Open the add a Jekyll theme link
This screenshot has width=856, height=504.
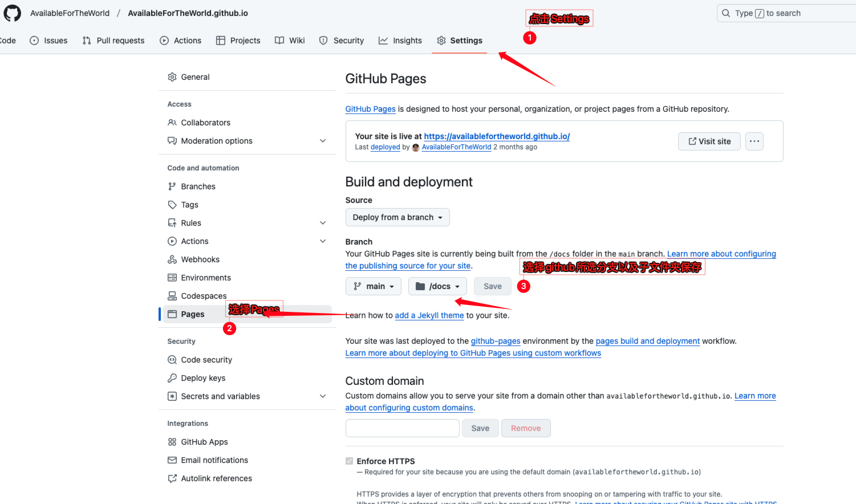[429, 315]
